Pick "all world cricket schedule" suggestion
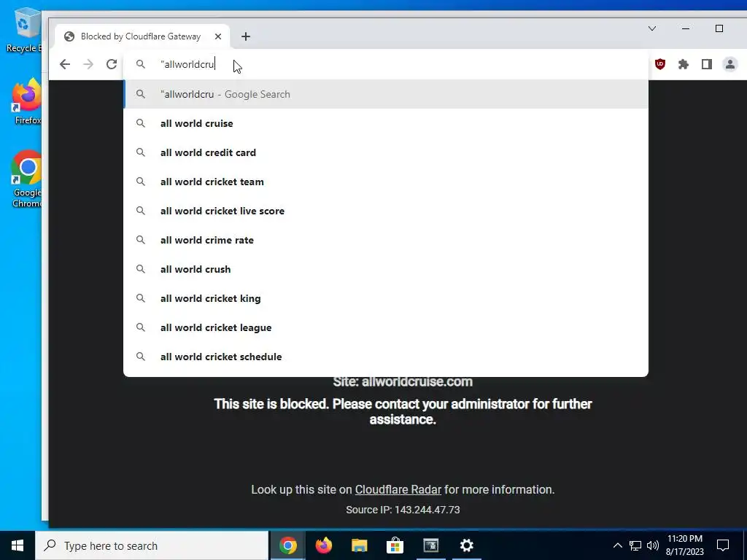This screenshot has width=747, height=560. click(x=386, y=357)
